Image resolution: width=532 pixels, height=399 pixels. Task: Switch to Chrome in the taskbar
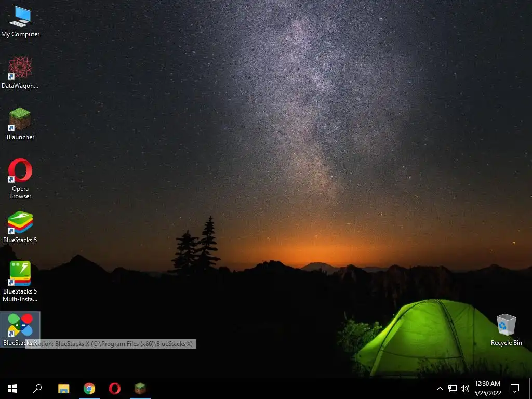tap(89, 389)
